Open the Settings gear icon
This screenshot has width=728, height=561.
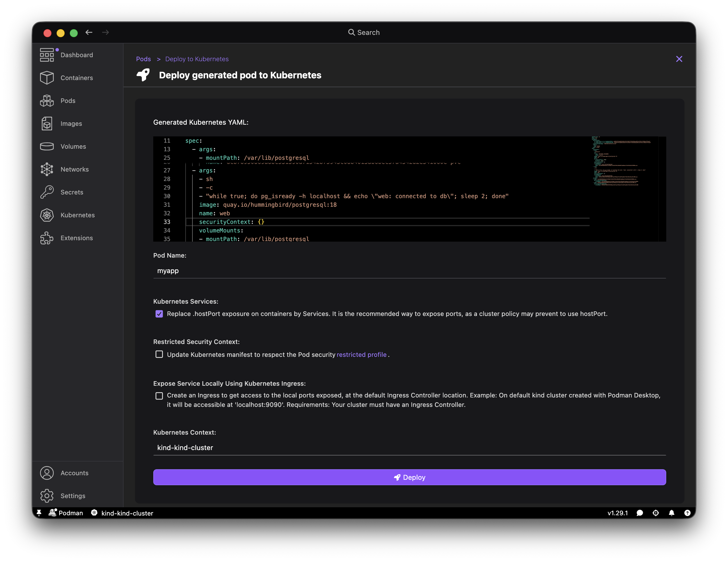[47, 496]
